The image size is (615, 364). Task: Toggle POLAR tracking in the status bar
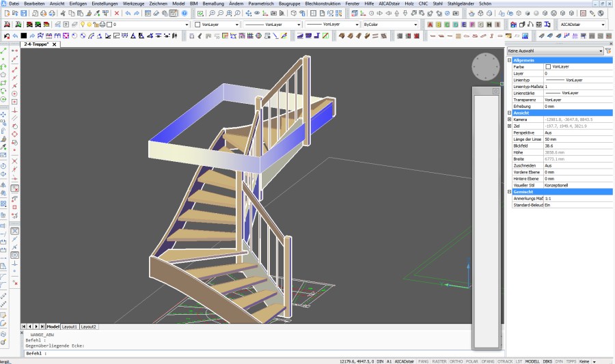(472, 361)
